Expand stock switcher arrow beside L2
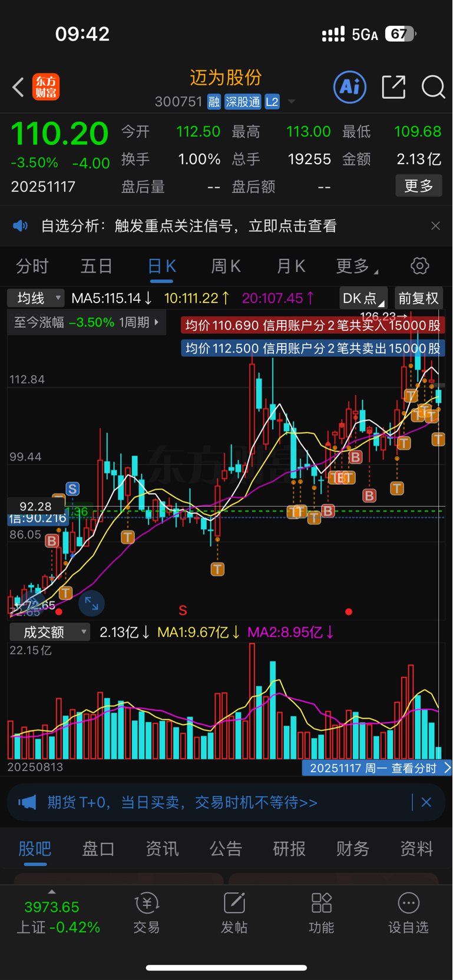 pyautogui.click(x=291, y=102)
